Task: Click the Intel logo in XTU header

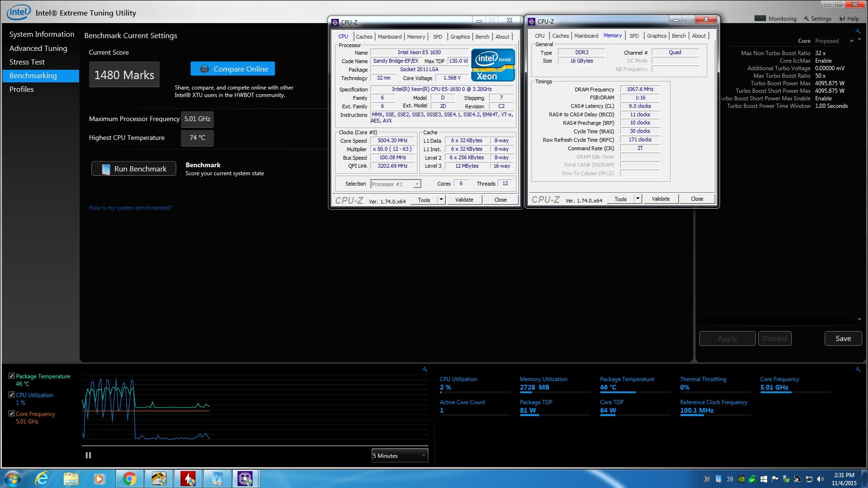Action: [x=19, y=12]
